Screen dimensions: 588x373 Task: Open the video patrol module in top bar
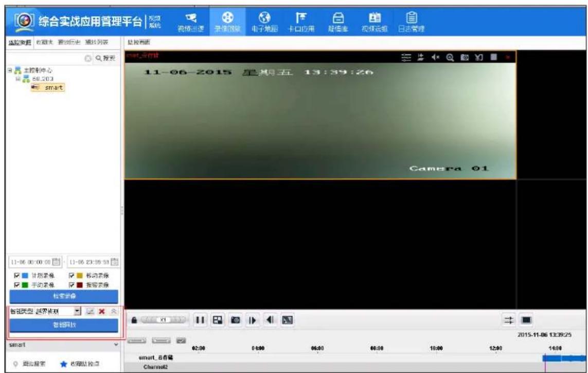(191, 22)
